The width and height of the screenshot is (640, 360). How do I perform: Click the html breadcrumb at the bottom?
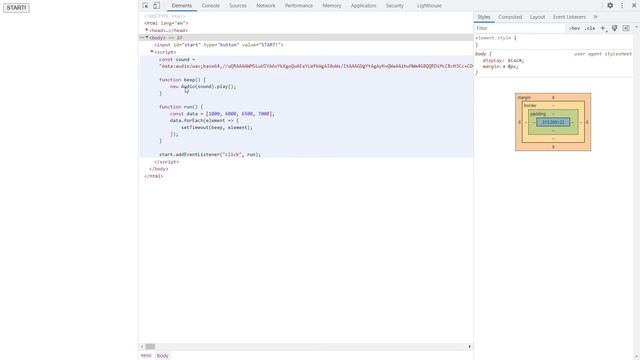[146, 356]
